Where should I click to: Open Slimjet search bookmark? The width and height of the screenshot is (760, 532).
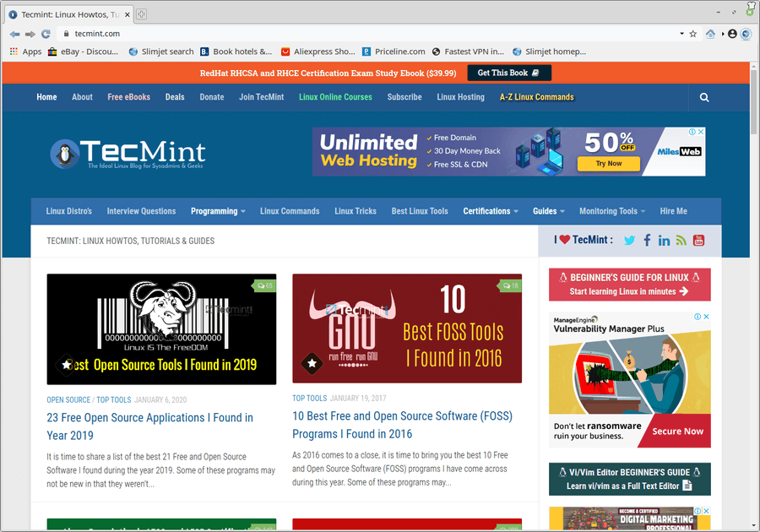pyautogui.click(x=161, y=52)
